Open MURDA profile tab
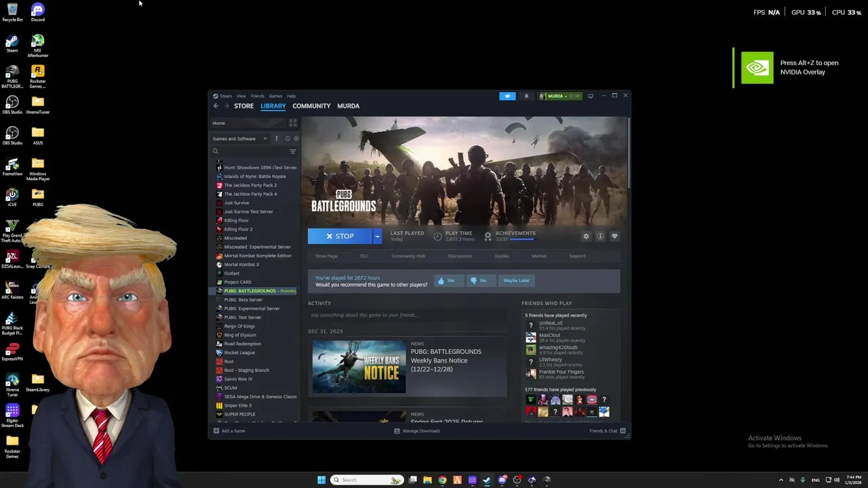The image size is (868, 488). pos(348,106)
